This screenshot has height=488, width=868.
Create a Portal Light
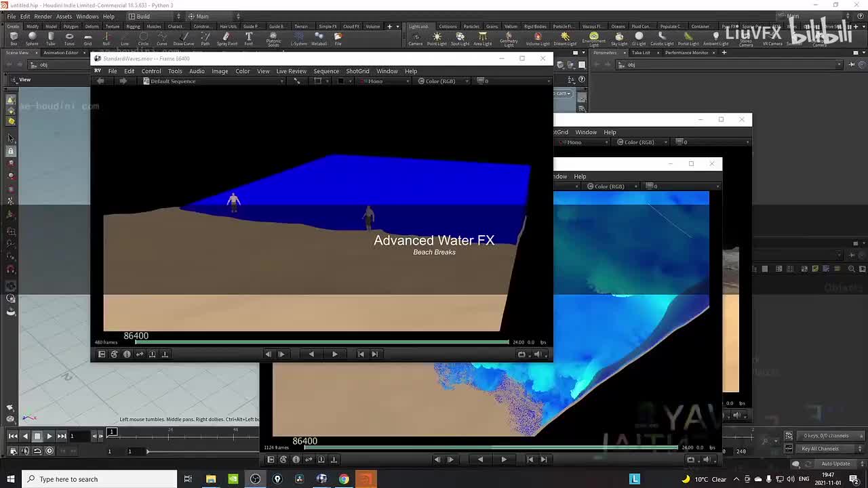pos(688,39)
